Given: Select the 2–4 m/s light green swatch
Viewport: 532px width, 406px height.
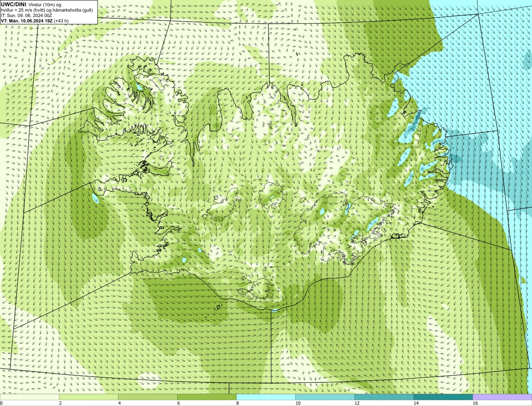Looking at the screenshot, I should pyautogui.click(x=89, y=397).
